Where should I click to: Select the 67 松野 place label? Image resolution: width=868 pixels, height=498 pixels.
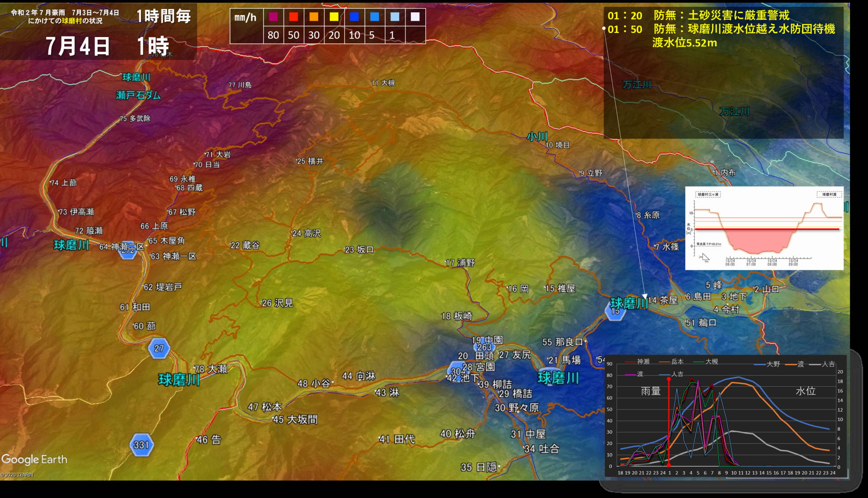pyautogui.click(x=182, y=212)
